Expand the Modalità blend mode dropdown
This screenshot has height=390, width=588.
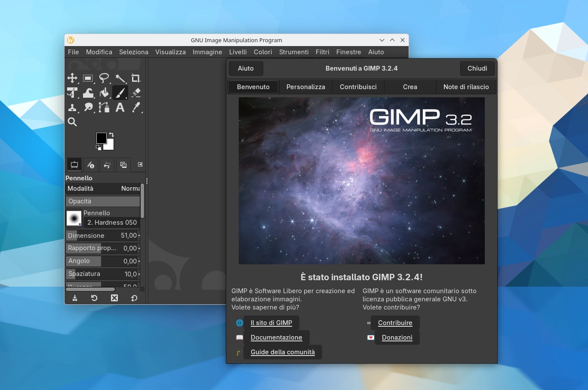point(103,189)
